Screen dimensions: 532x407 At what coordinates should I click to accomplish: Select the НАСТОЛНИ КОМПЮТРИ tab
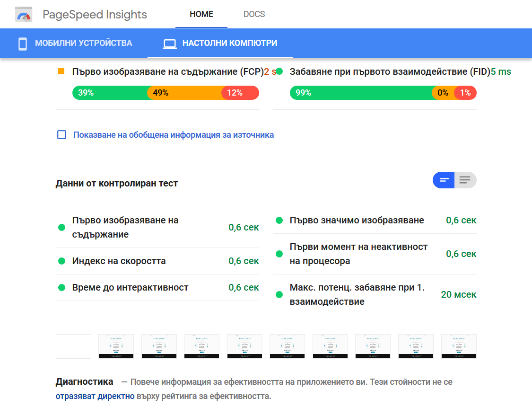pos(220,43)
